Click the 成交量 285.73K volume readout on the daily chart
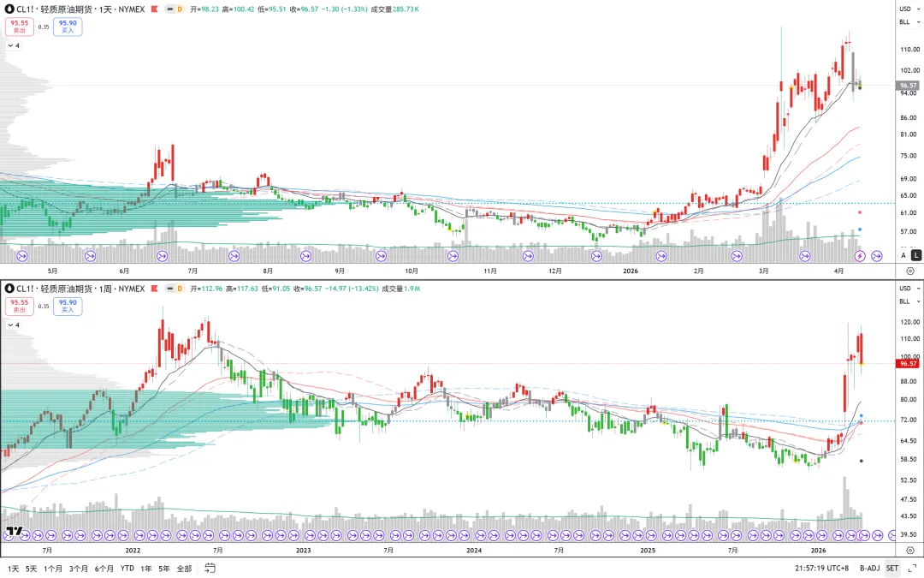The width and height of the screenshot is (924, 578). (394, 9)
